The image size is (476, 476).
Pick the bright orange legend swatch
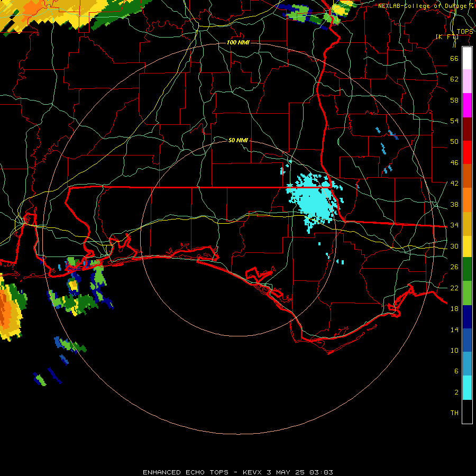click(x=467, y=199)
